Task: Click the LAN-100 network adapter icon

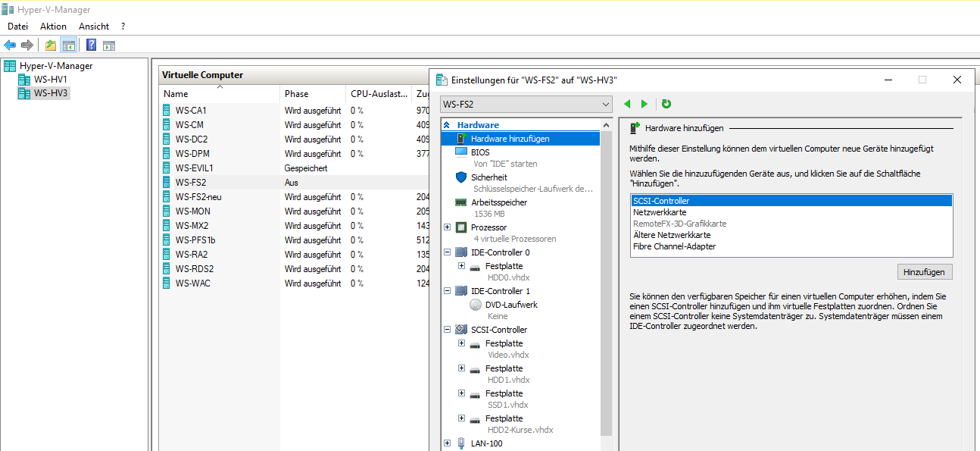Action: click(461, 443)
